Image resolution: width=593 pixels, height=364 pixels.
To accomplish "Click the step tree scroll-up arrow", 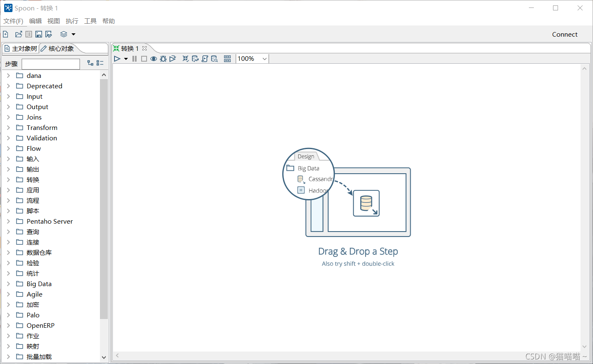I will tap(104, 75).
